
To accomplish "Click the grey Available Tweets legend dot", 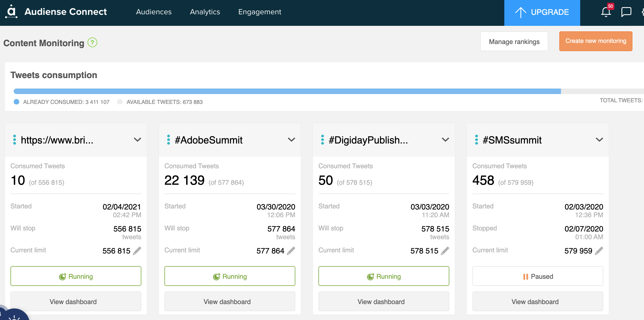I will tap(120, 102).
